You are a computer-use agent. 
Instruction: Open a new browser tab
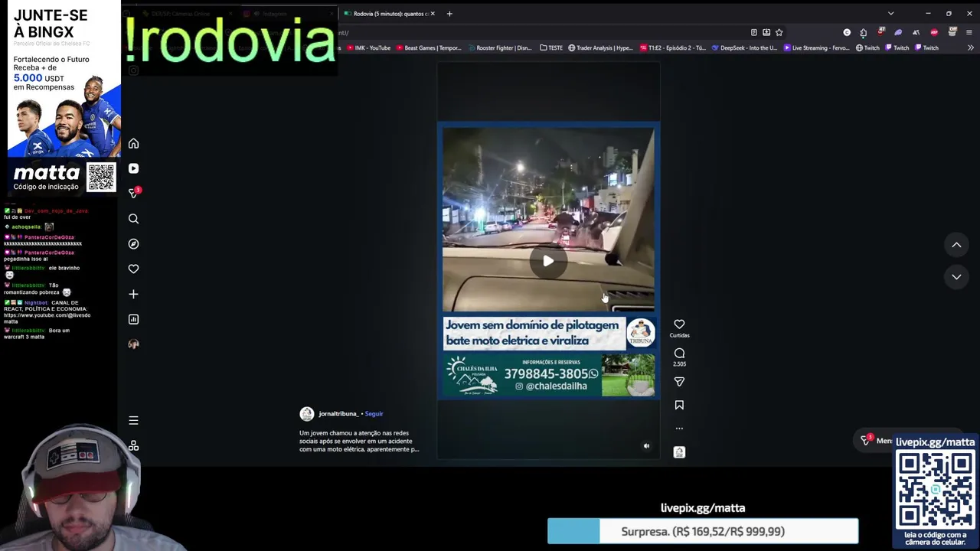pos(449,14)
